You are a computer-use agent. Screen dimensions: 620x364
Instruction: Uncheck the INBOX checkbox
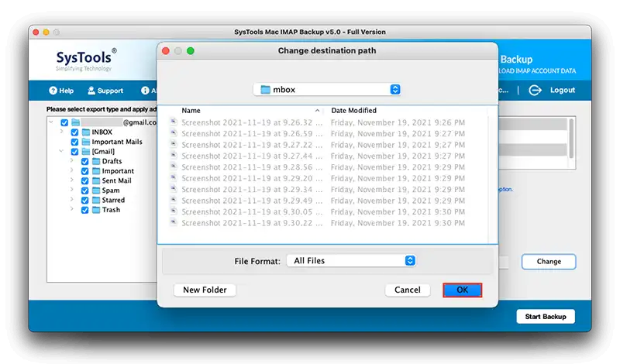74,132
